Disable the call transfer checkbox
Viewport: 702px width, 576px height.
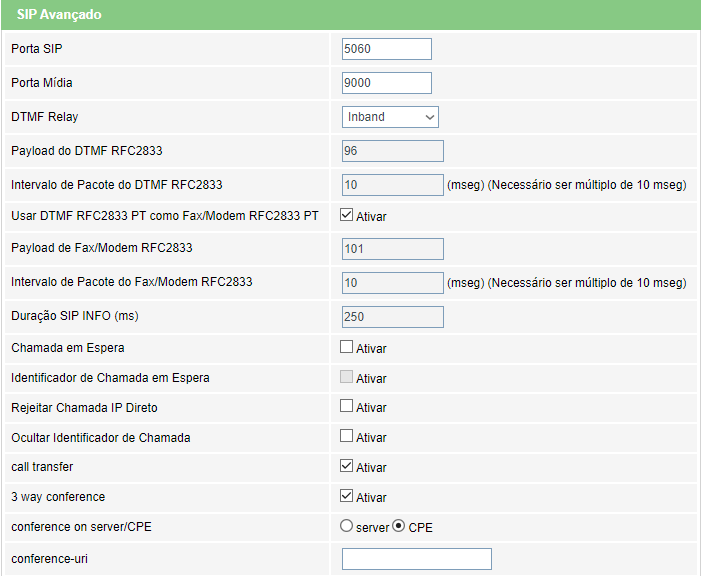point(346,466)
